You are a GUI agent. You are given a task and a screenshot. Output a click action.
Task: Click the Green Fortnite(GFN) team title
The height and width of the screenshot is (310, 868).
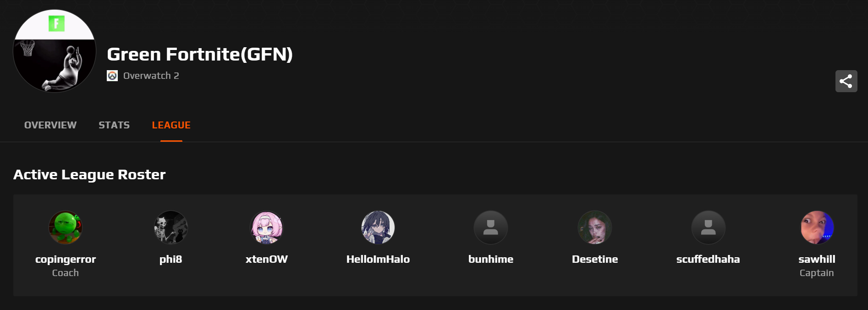click(200, 54)
